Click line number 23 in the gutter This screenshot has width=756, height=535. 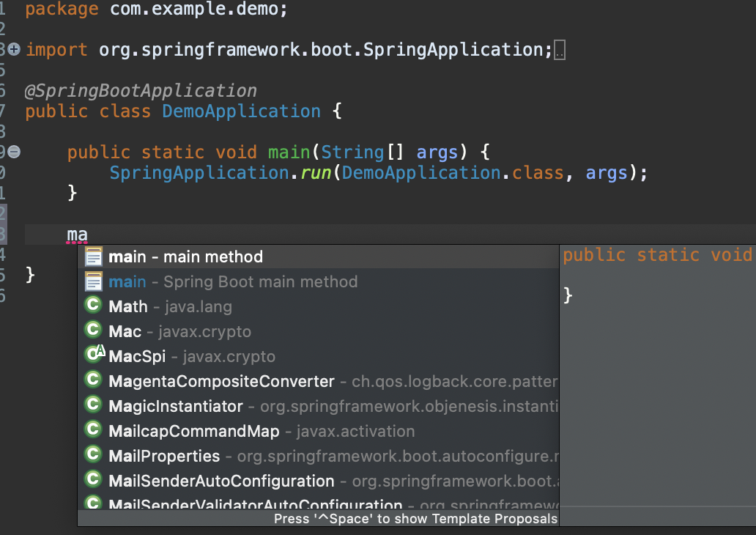tap(5, 234)
